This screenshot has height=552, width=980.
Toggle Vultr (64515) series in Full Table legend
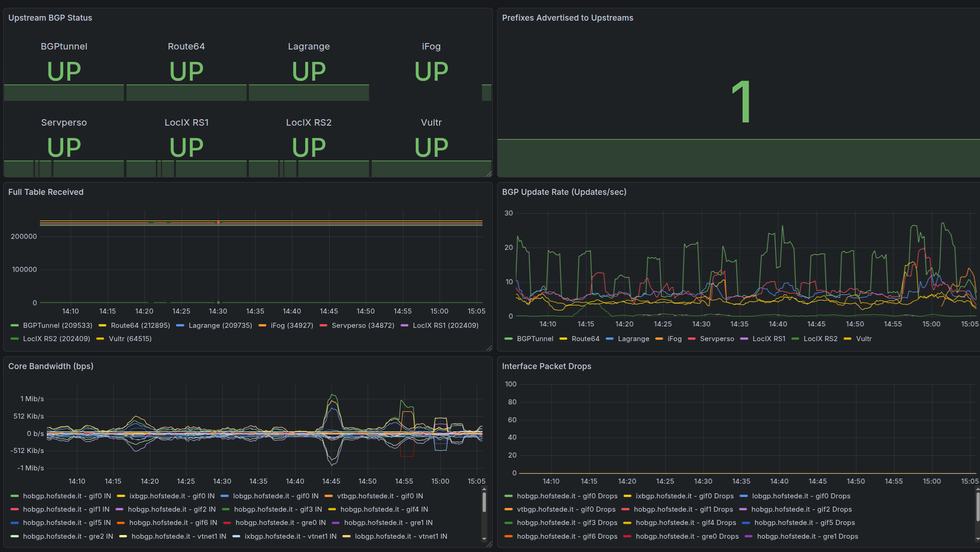coord(130,339)
